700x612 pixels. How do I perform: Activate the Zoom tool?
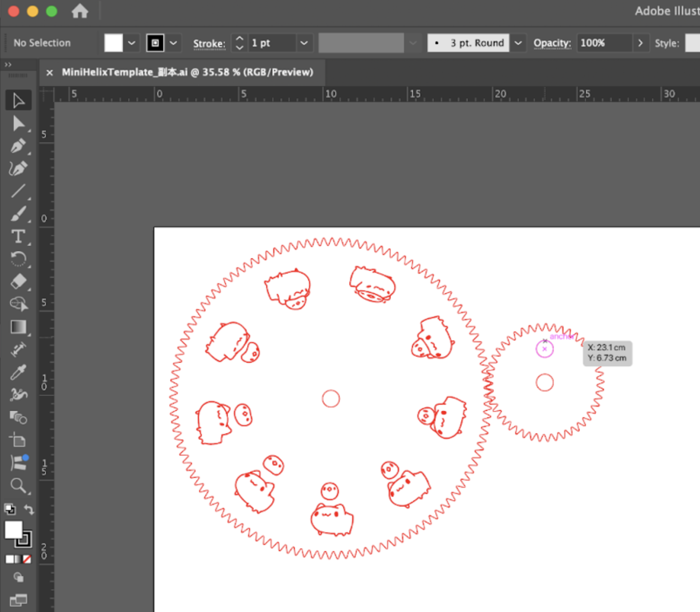pos(18,485)
